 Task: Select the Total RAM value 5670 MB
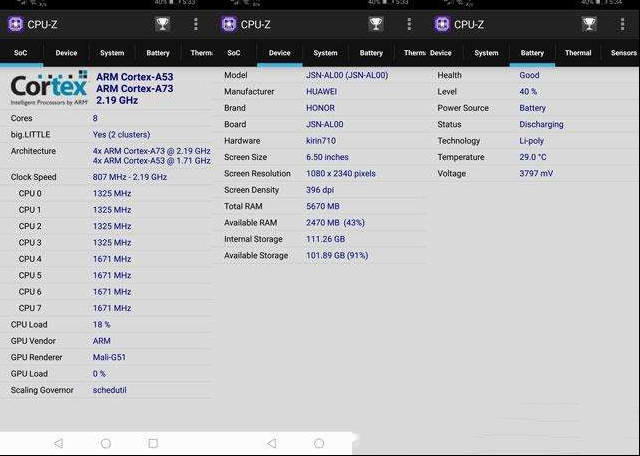pos(323,206)
